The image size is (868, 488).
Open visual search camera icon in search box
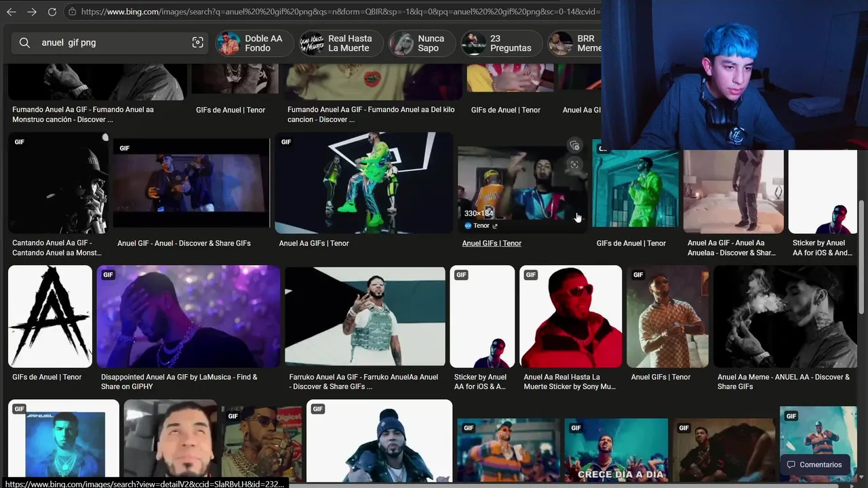pos(197,43)
